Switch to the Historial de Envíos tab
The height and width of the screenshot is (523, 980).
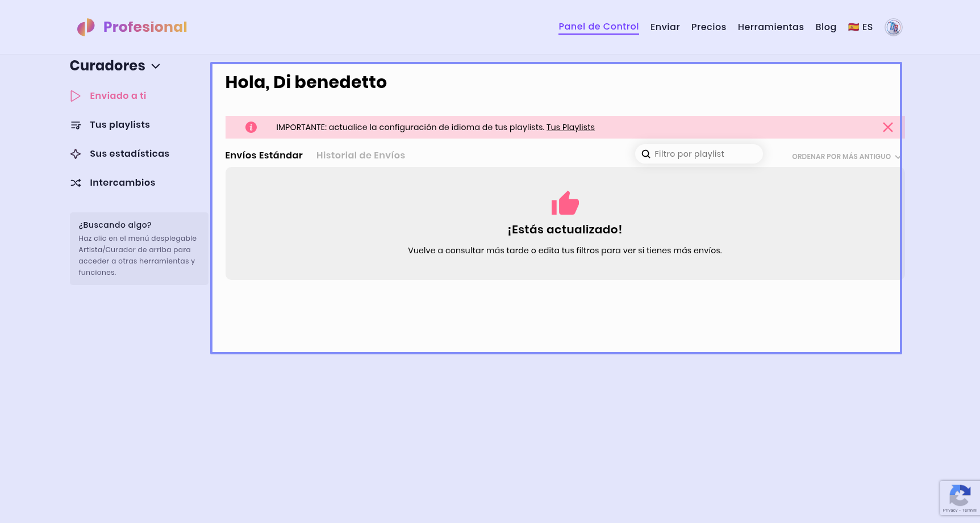[360, 156]
